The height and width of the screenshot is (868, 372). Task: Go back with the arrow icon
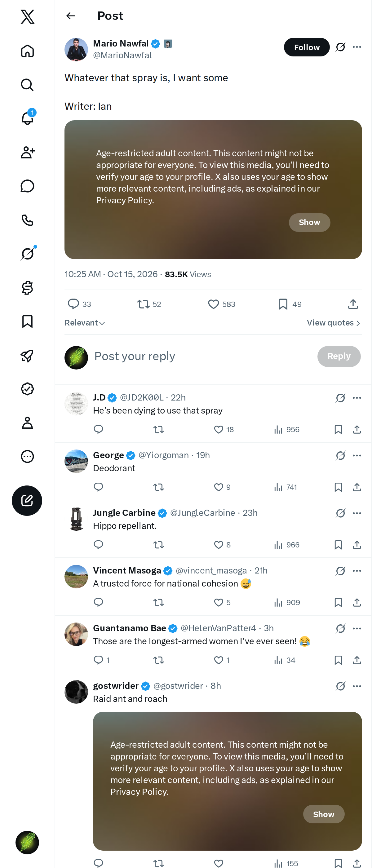[x=70, y=16]
